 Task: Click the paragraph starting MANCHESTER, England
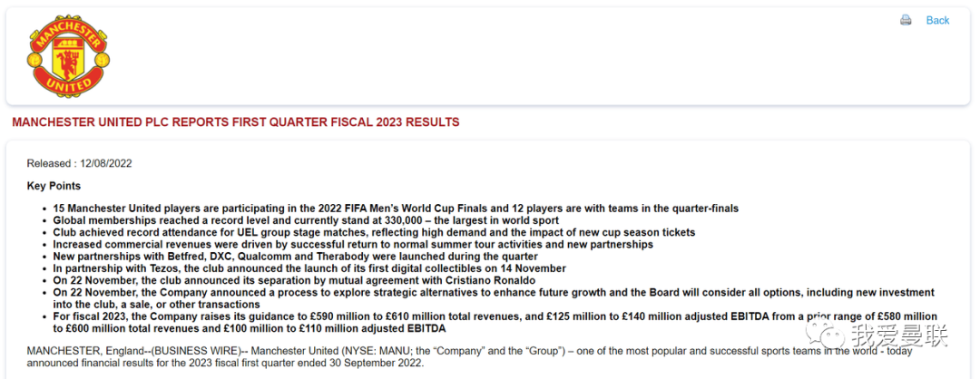[x=469, y=357]
